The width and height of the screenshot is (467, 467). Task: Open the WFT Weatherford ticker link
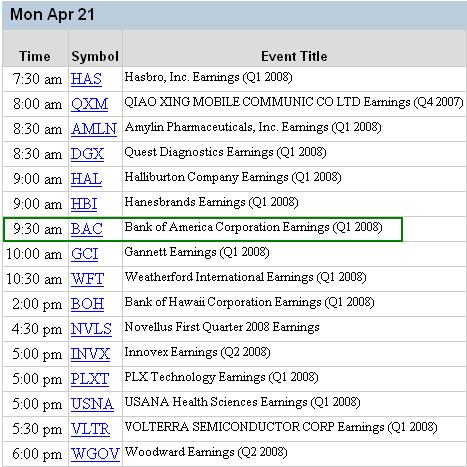(87, 279)
